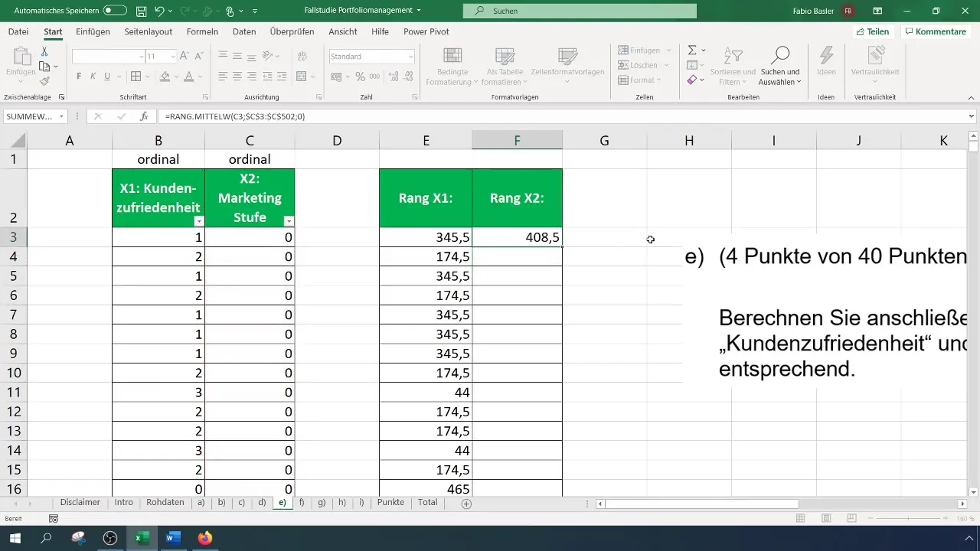Image resolution: width=980 pixels, height=551 pixels.
Task: Click the fill color bucket icon
Action: pos(164,77)
